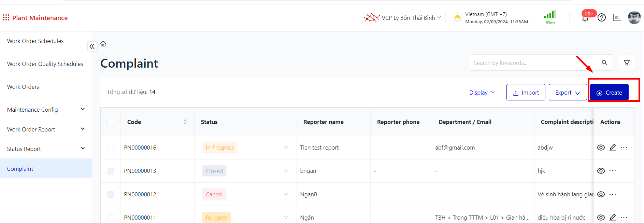The height and width of the screenshot is (223, 644).
Task: Open more actions for PN00000012
Action: [613, 194]
